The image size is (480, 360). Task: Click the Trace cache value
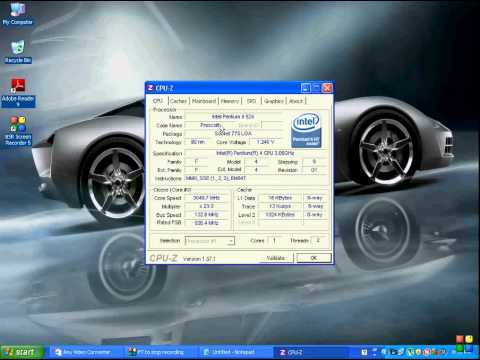(x=280, y=206)
